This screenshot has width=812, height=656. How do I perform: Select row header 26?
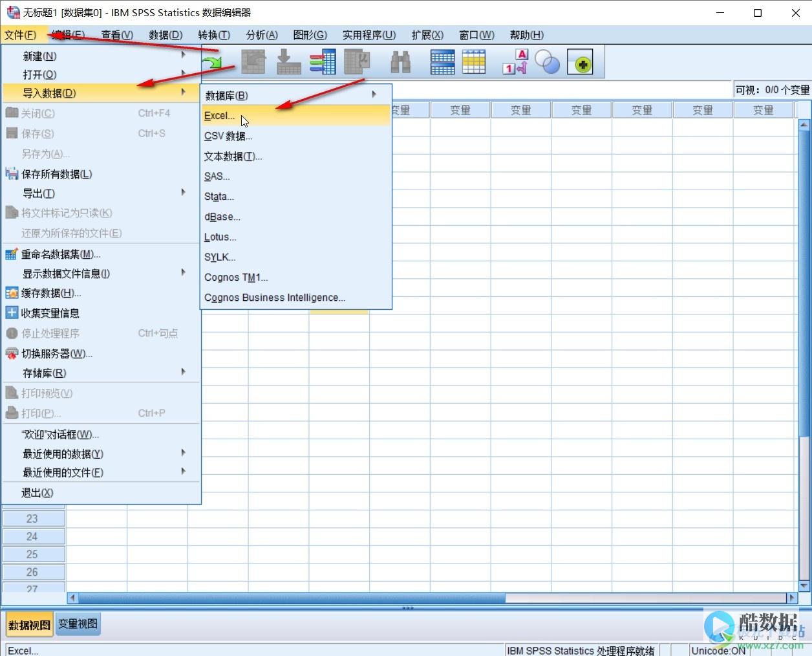click(x=32, y=572)
